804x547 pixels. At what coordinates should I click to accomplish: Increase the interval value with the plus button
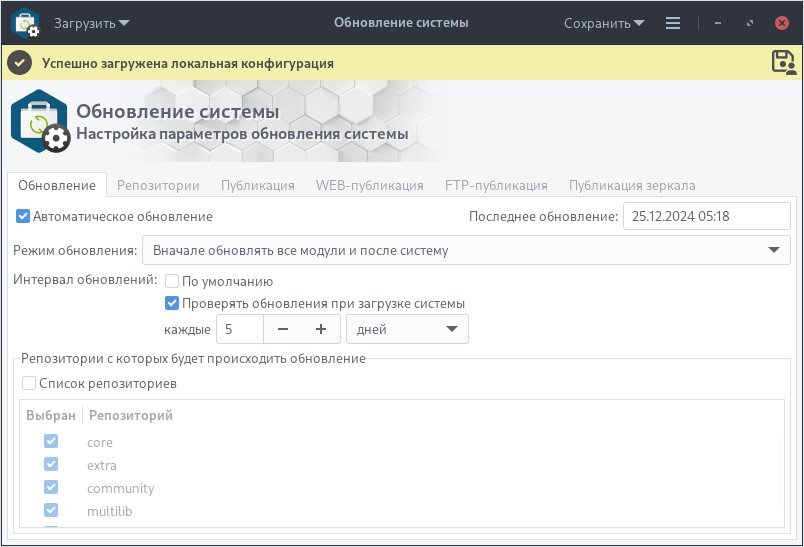coord(321,329)
